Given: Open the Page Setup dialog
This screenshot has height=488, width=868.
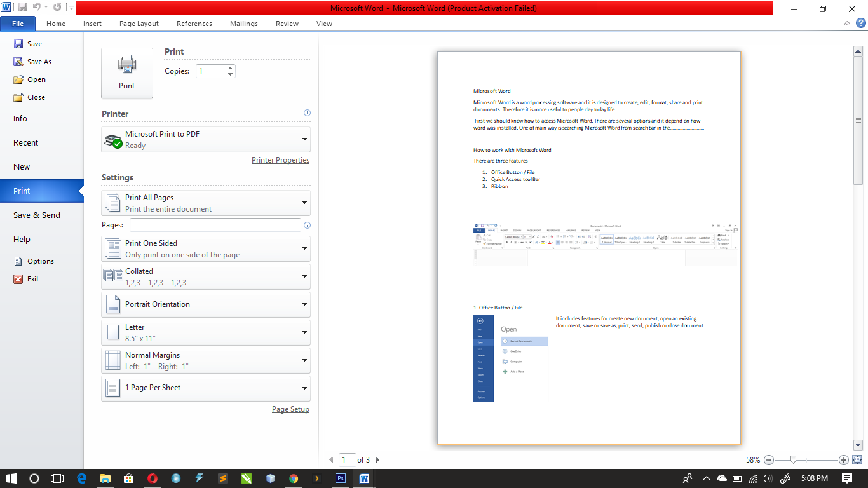Looking at the screenshot, I should [x=290, y=409].
